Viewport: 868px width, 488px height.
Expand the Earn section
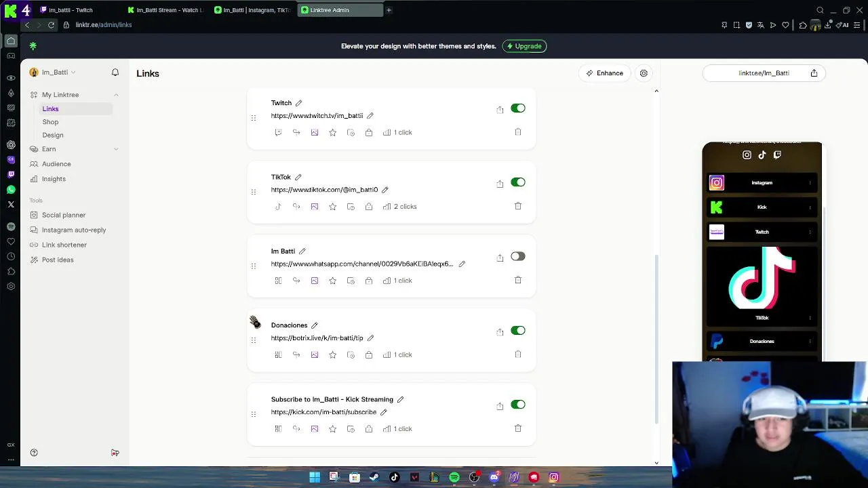pyautogui.click(x=116, y=149)
